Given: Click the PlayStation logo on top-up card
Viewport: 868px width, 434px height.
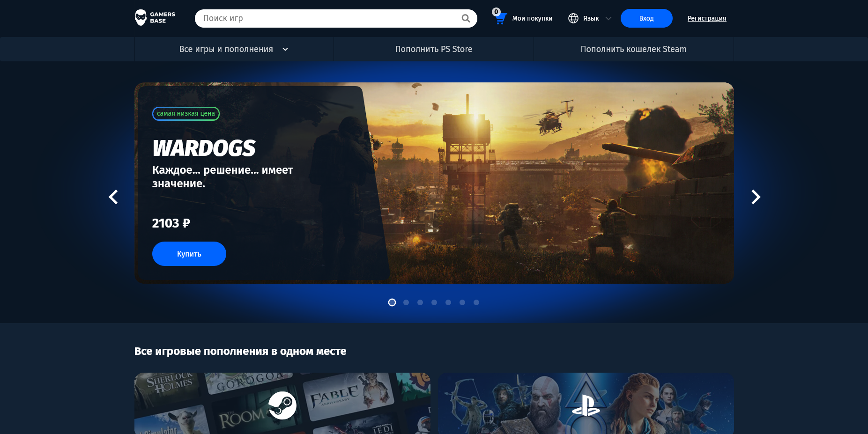Looking at the screenshot, I should pyautogui.click(x=586, y=406).
